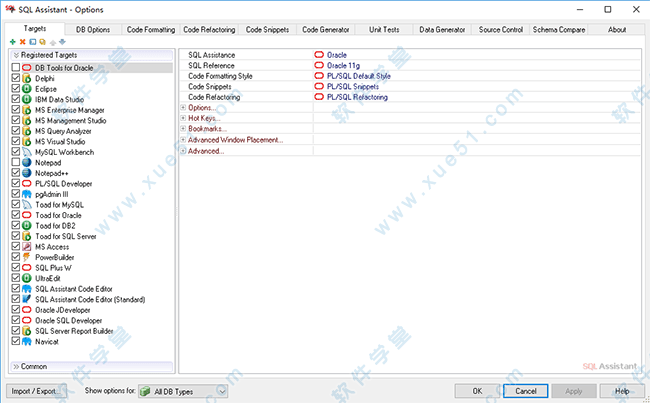Uncheck the Oracle JDeveloper checkbox
Screen dimensions: 650x403
[x=16, y=309]
